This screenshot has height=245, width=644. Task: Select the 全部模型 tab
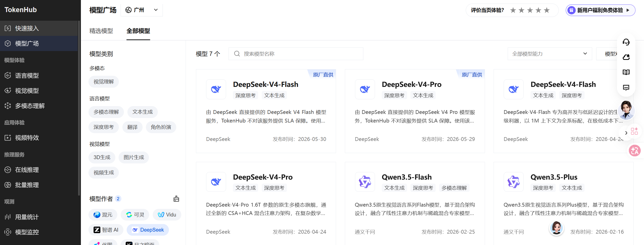click(138, 31)
